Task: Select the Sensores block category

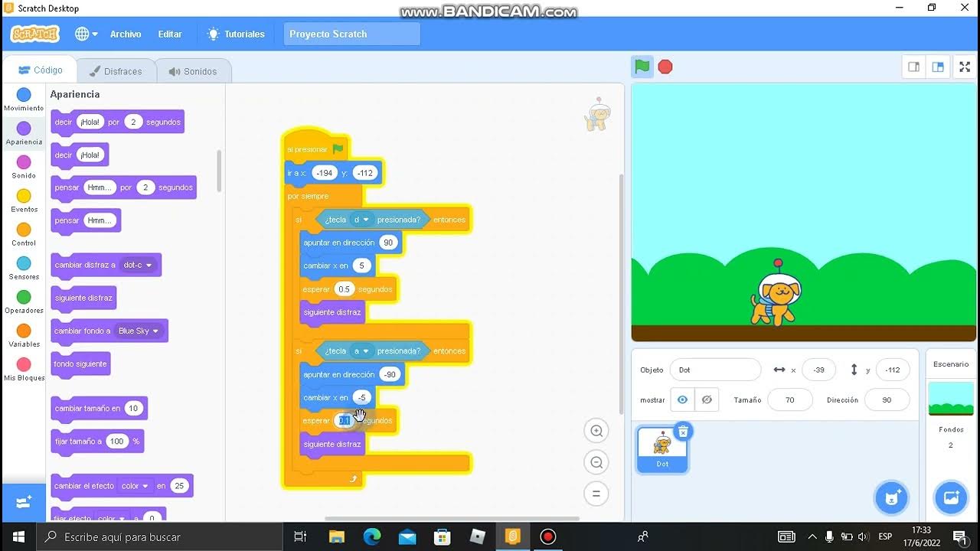Action: (x=24, y=268)
